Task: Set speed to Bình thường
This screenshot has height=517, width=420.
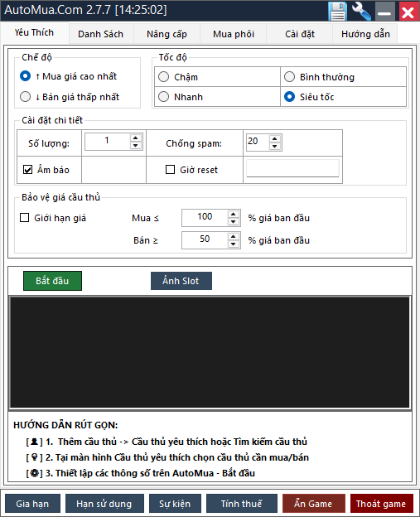Action: pos(319,77)
